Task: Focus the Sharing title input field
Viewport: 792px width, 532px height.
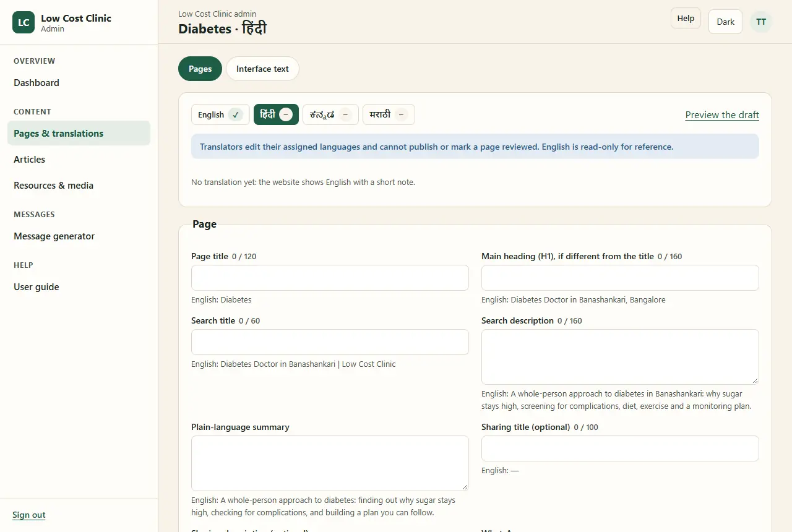Action: click(620, 448)
